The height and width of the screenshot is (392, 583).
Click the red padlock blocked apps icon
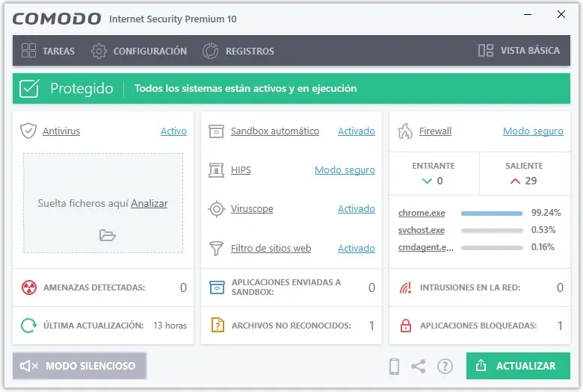(x=406, y=326)
